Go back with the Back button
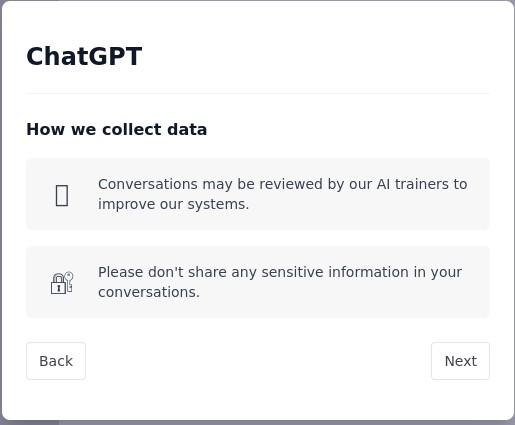The height and width of the screenshot is (425, 515). click(56, 361)
